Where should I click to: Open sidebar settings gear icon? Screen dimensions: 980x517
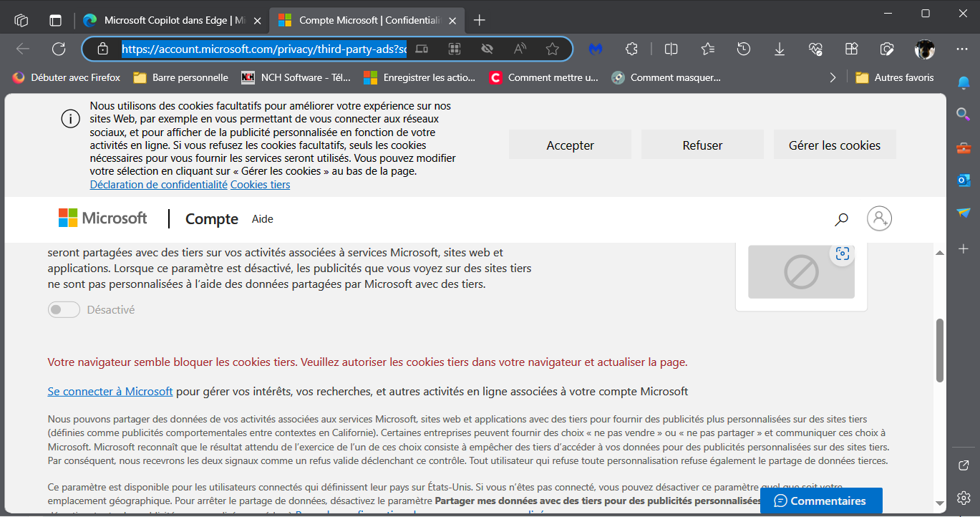[x=964, y=497]
